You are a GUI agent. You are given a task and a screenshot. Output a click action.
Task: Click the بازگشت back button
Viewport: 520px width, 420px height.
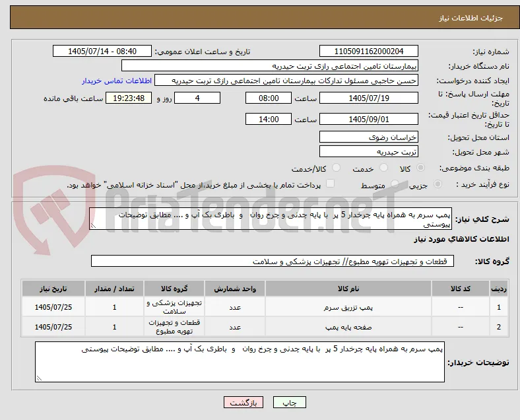pos(244,402)
